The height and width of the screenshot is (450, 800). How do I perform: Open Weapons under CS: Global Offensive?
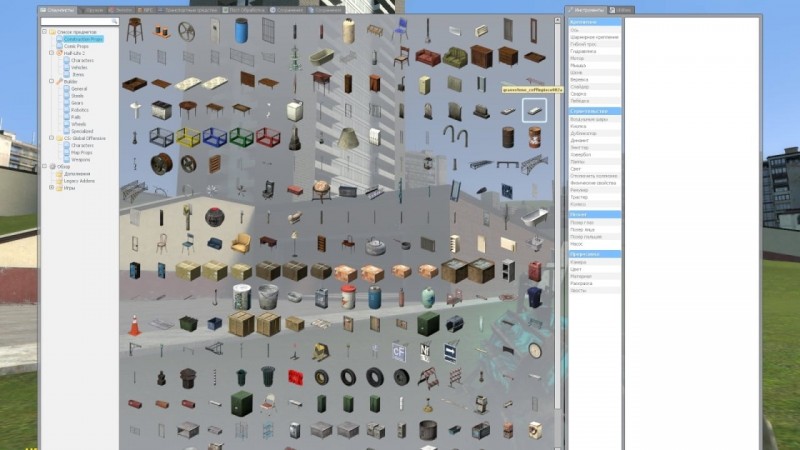(80, 159)
